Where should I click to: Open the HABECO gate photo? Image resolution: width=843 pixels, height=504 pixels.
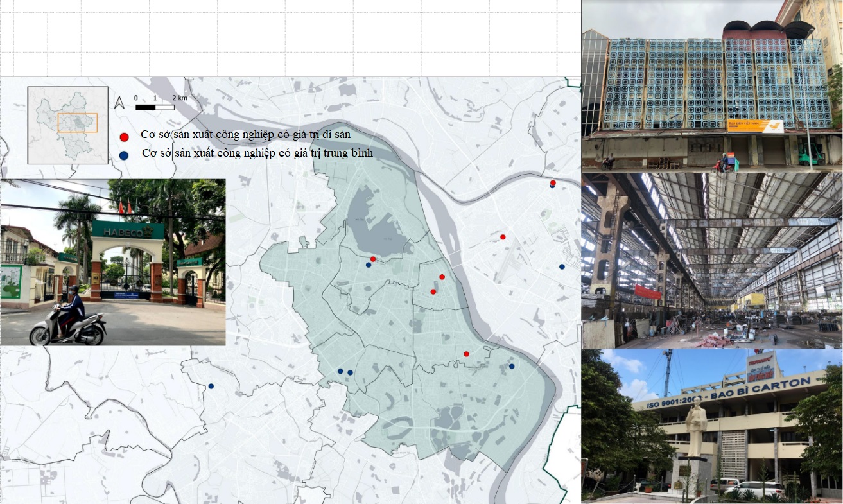pos(112,262)
